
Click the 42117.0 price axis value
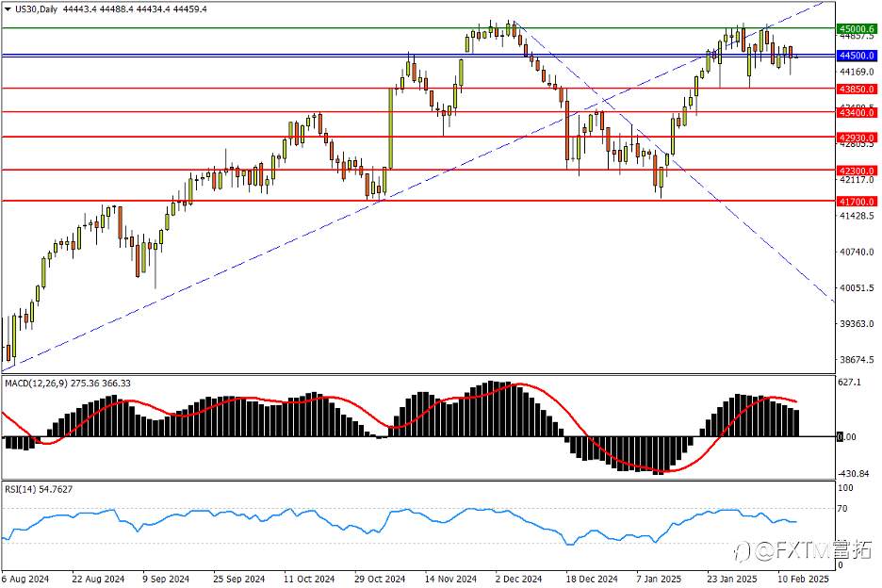click(857, 179)
